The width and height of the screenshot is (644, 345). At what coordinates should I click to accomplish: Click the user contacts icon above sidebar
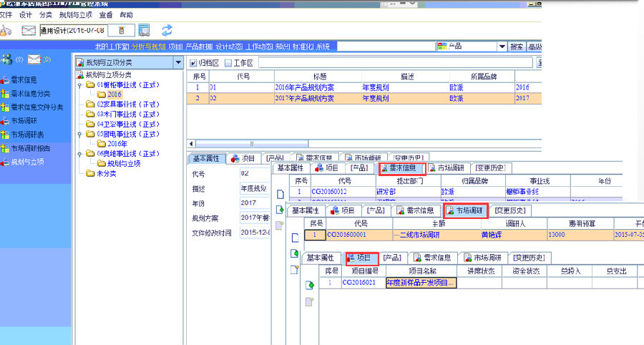tap(7, 59)
